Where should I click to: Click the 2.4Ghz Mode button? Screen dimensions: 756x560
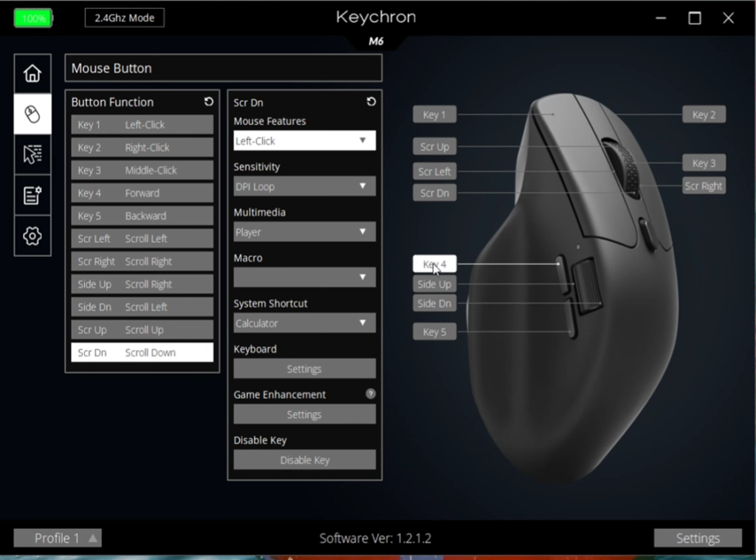(124, 18)
